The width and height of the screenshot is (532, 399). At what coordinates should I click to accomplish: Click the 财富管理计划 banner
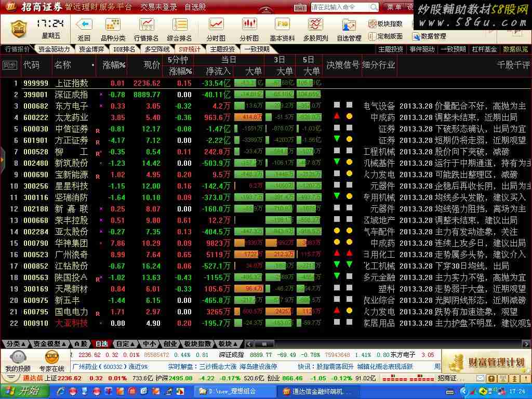486,362
